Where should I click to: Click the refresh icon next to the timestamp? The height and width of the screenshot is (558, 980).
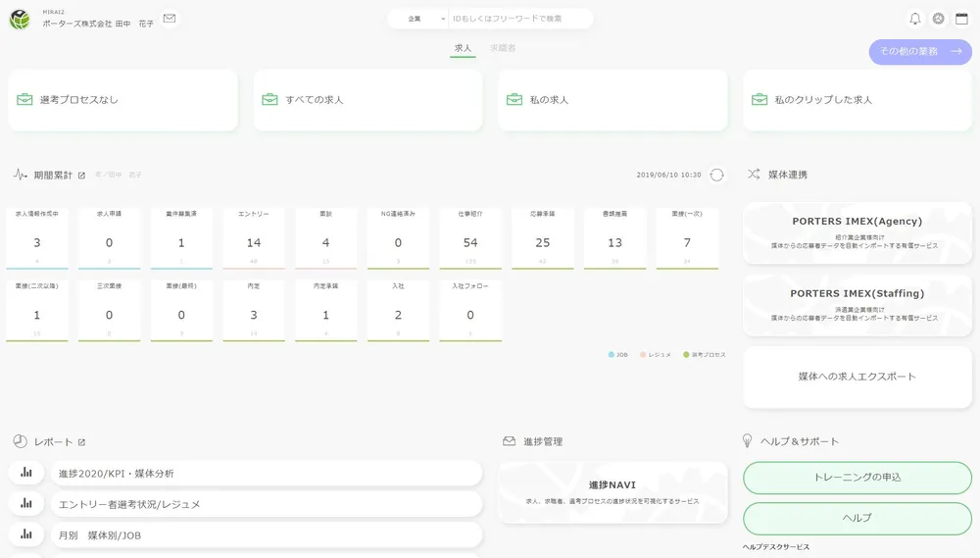[716, 175]
